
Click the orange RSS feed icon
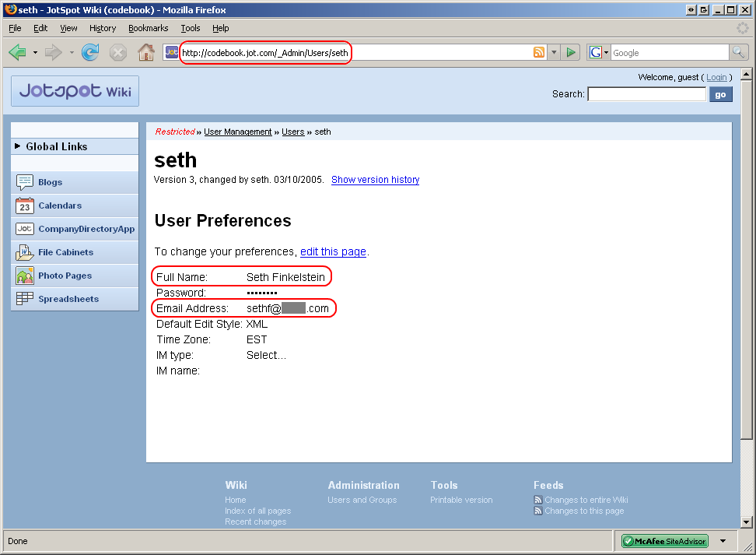[538, 52]
